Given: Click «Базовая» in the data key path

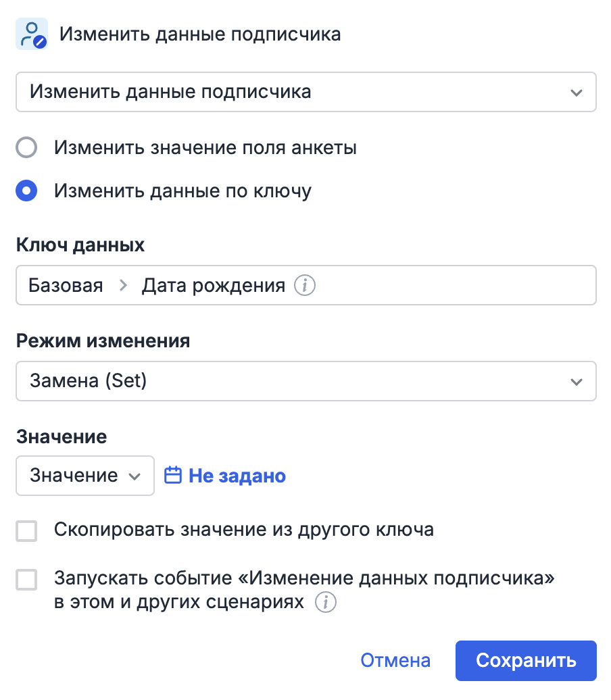Looking at the screenshot, I should coord(66,286).
